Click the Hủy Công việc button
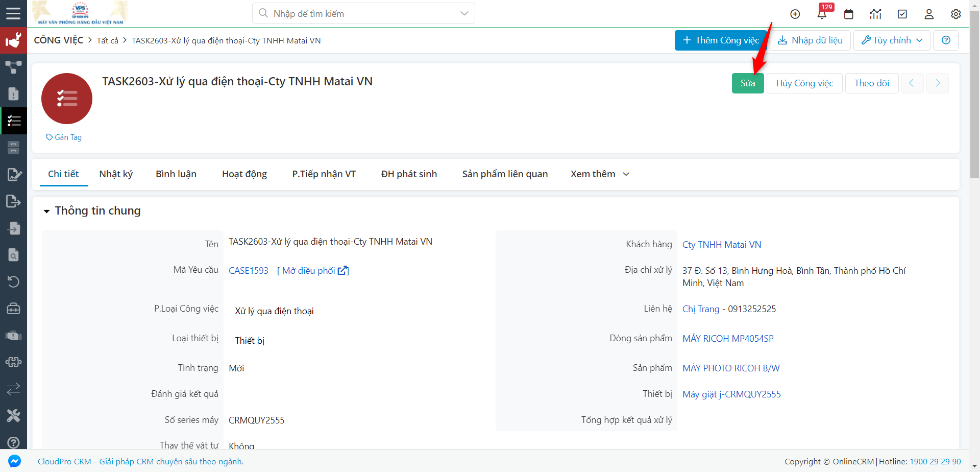The image size is (980, 472). point(804,83)
